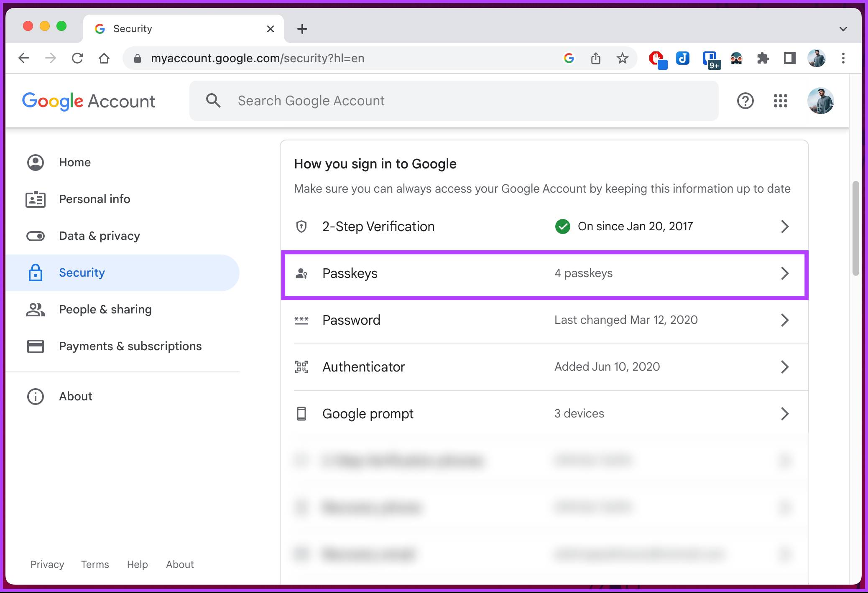868x593 pixels.
Task: Bookmark this page with star icon
Action: coord(623,58)
